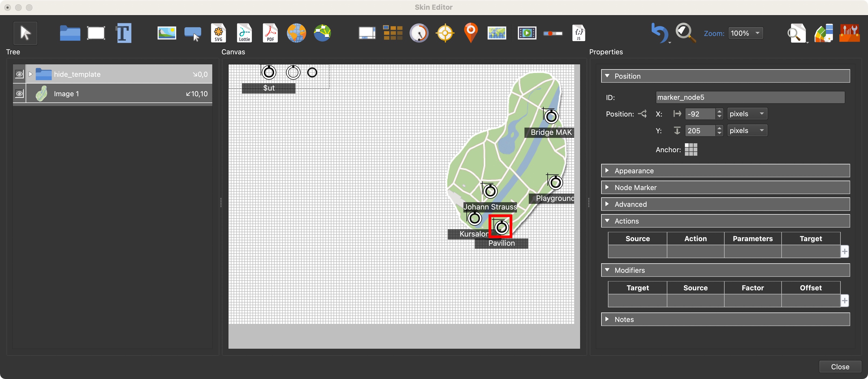The height and width of the screenshot is (379, 868).
Task: Add a new row to Actions table
Action: click(845, 251)
